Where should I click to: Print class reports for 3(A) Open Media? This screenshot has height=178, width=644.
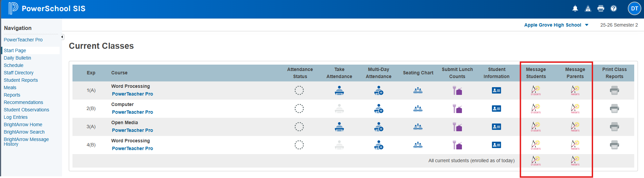pyautogui.click(x=614, y=127)
